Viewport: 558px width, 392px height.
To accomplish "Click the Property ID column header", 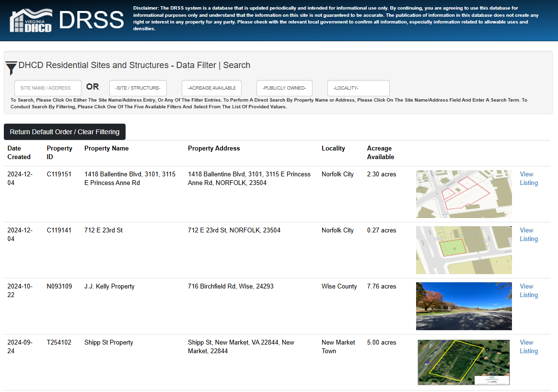I will point(59,152).
